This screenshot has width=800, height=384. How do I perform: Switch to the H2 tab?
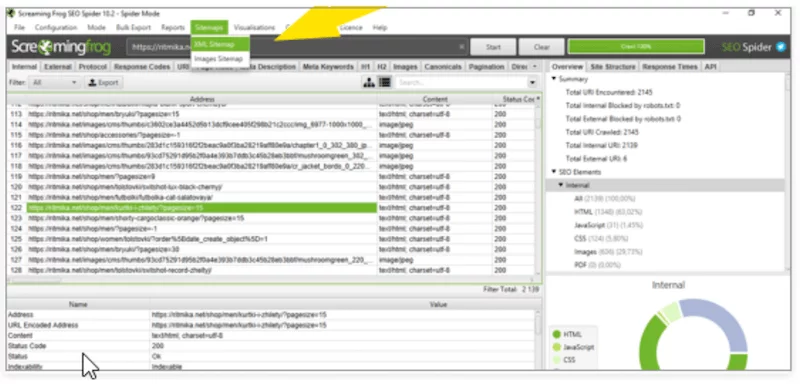pyautogui.click(x=382, y=67)
